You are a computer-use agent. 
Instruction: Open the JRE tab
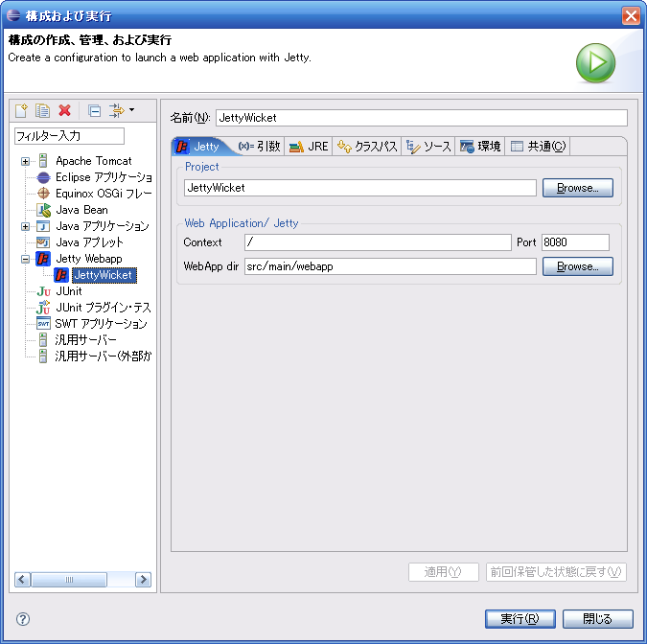pos(309,147)
